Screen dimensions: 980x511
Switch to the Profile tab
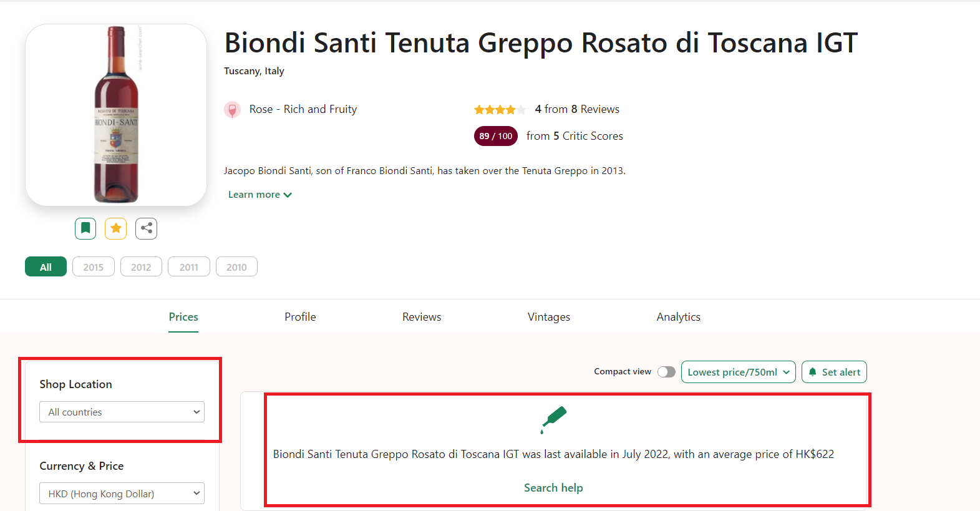[x=300, y=317]
